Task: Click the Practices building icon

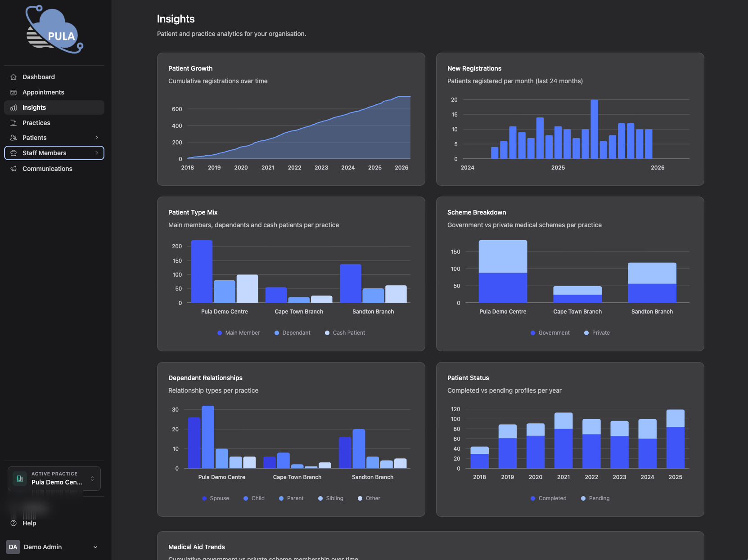Action: tap(14, 123)
